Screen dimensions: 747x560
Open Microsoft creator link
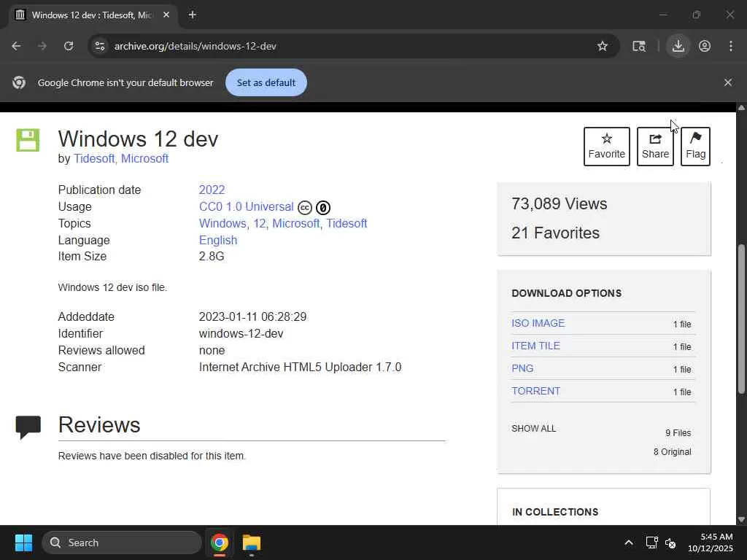pyautogui.click(x=145, y=158)
